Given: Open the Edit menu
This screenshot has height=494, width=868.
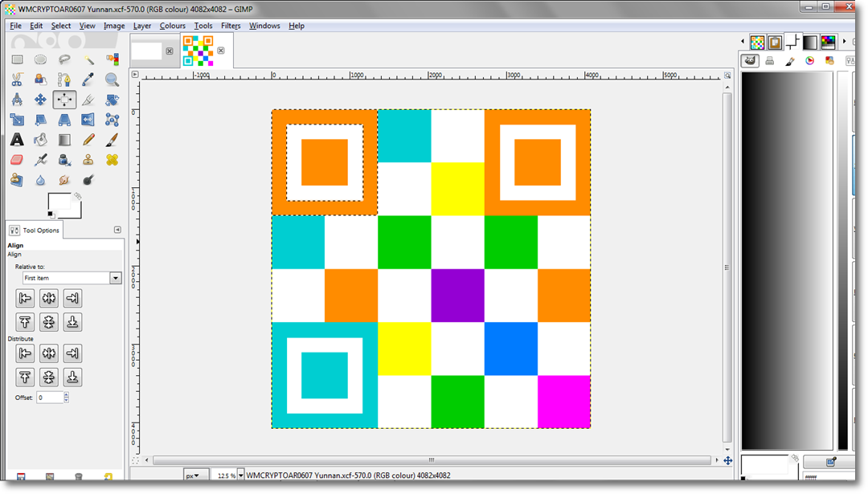Looking at the screenshot, I should (x=36, y=26).
